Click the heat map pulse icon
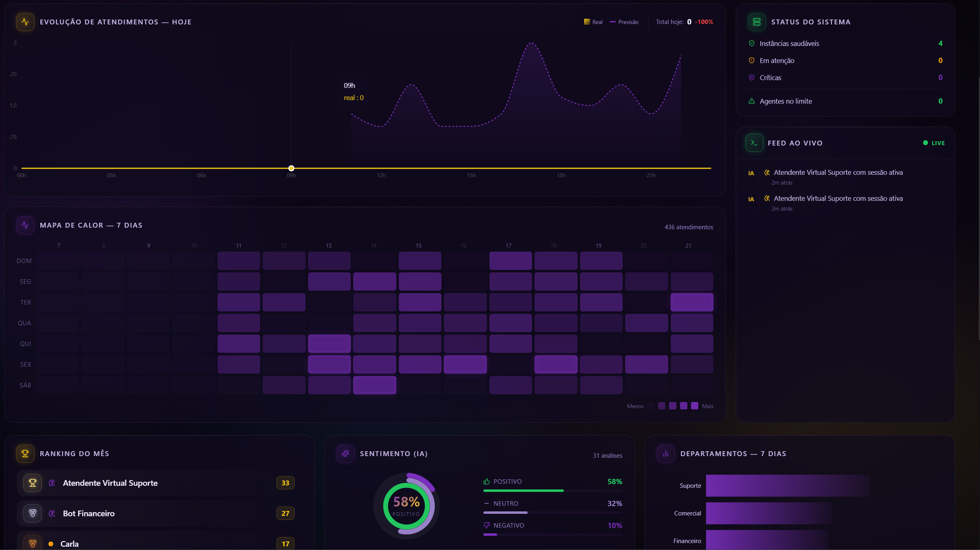The width and height of the screenshot is (980, 550). click(x=25, y=225)
